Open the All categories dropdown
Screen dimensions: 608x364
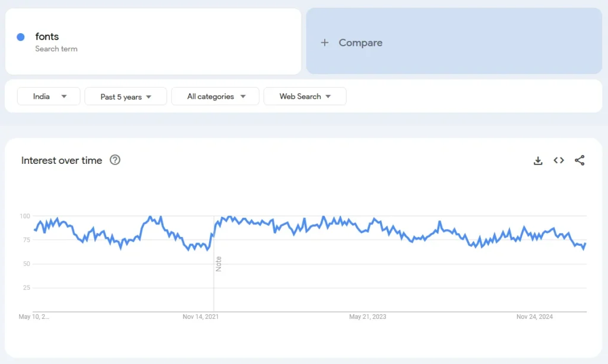click(x=215, y=96)
